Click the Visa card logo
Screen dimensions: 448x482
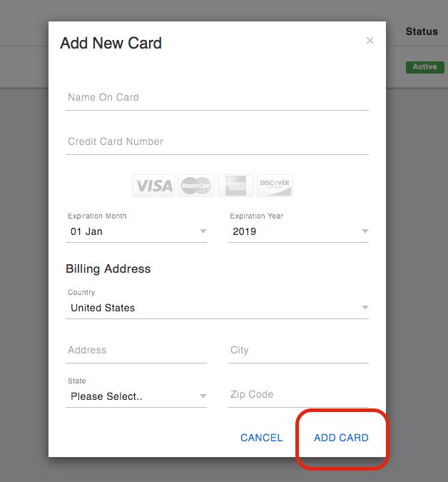tap(153, 186)
